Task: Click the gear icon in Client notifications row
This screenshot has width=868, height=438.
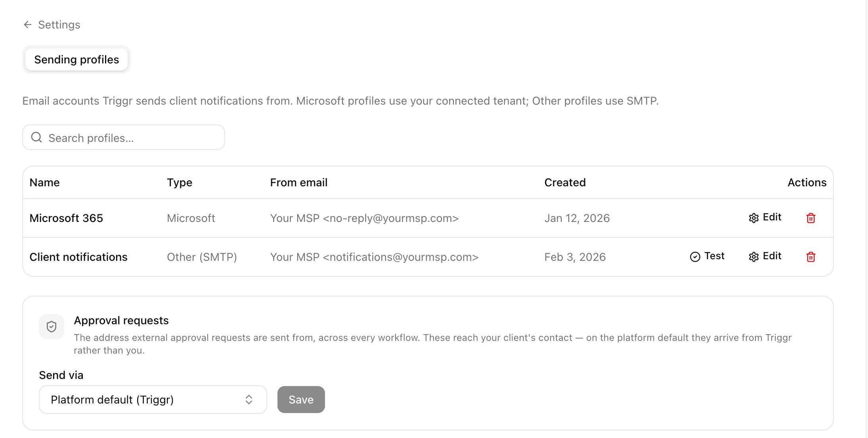Action: tap(753, 257)
